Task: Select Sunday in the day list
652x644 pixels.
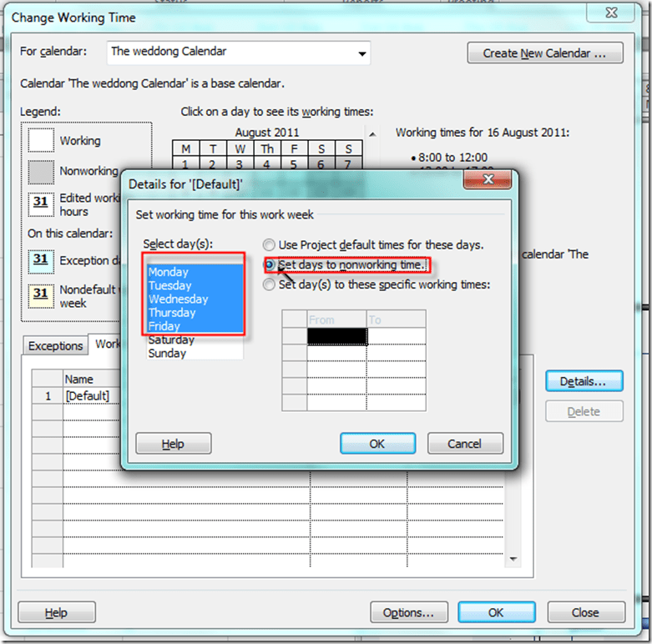Action: 167,353
